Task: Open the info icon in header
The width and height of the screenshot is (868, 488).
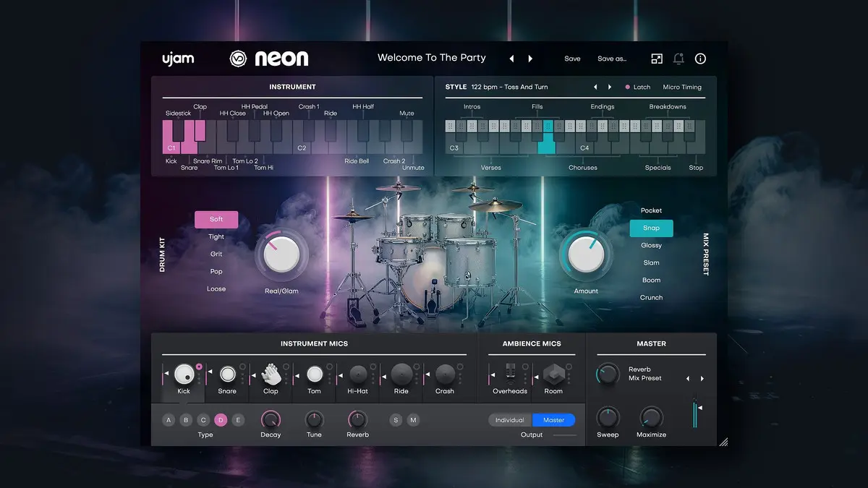Action: (x=700, y=59)
